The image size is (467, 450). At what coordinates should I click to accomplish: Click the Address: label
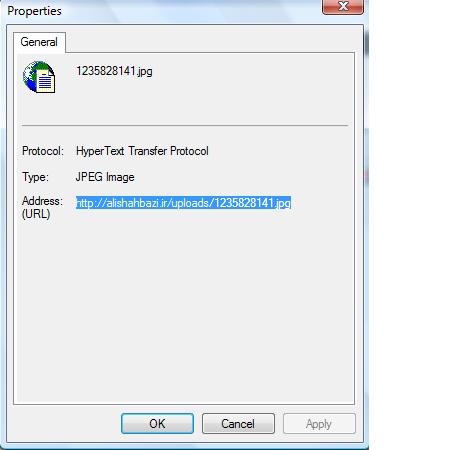[x=42, y=201]
